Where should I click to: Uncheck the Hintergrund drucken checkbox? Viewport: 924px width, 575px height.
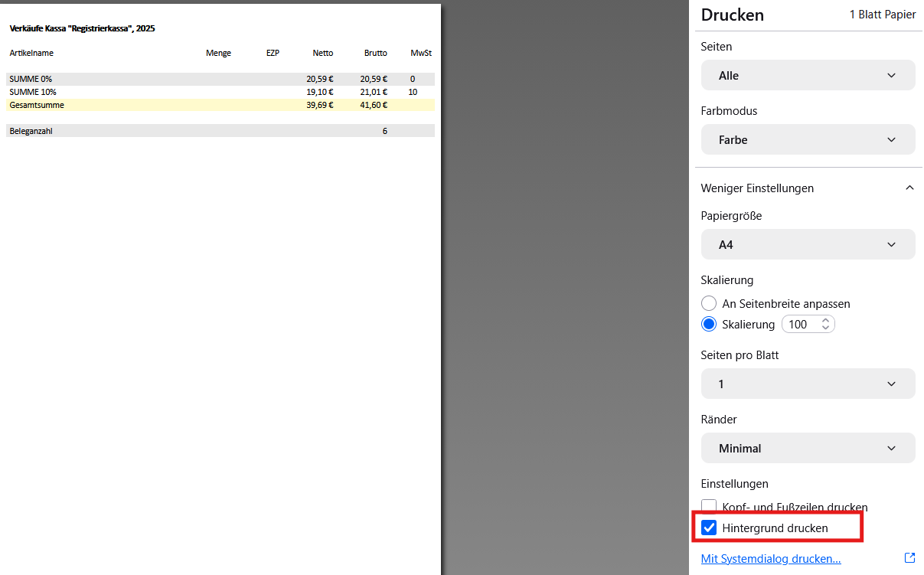pyautogui.click(x=709, y=528)
